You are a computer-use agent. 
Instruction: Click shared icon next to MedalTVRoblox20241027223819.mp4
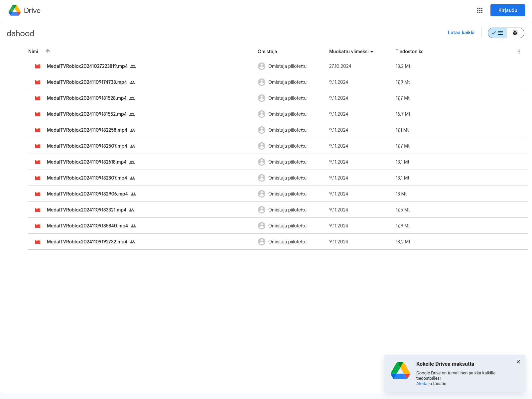133,66
